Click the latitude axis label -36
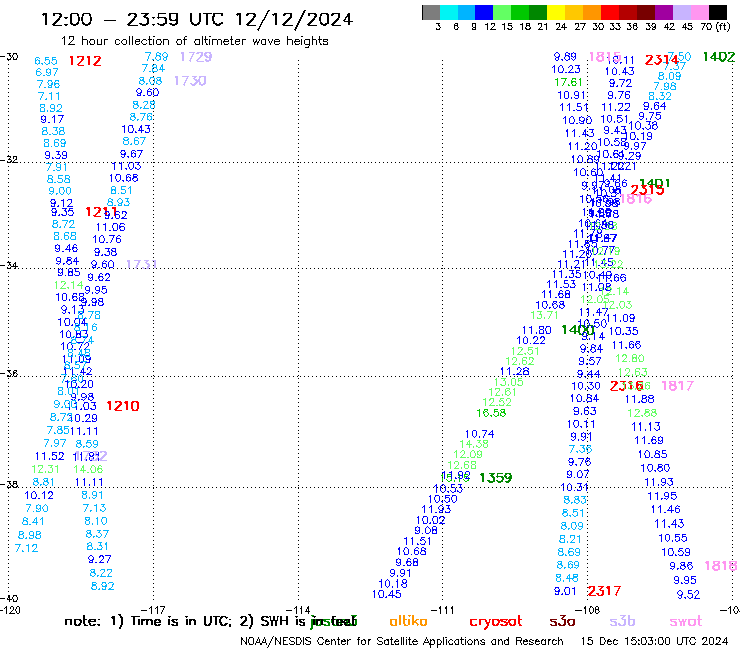 pyautogui.click(x=9, y=374)
